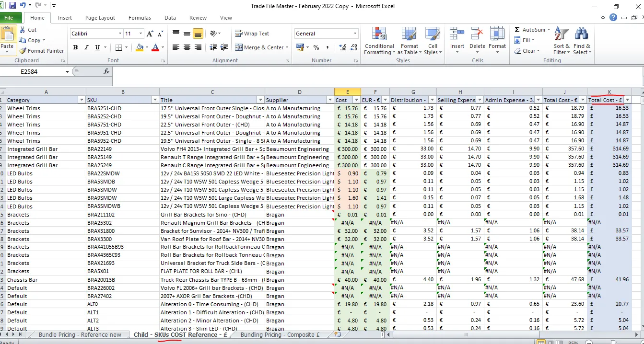Increase the cell indent

[x=224, y=47]
